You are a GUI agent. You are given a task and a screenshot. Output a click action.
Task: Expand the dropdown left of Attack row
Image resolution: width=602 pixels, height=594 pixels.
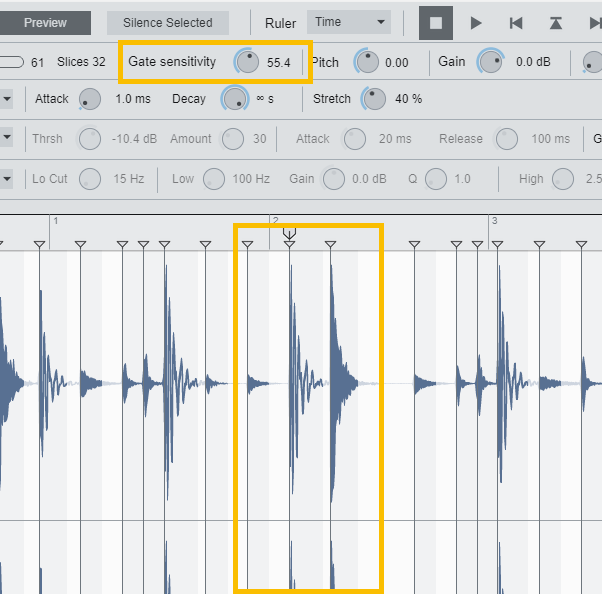(6, 99)
